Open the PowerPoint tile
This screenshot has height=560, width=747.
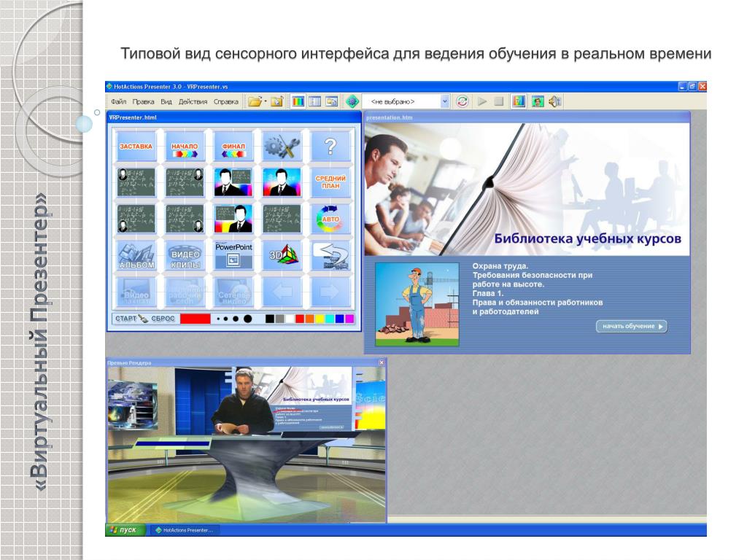point(233,255)
